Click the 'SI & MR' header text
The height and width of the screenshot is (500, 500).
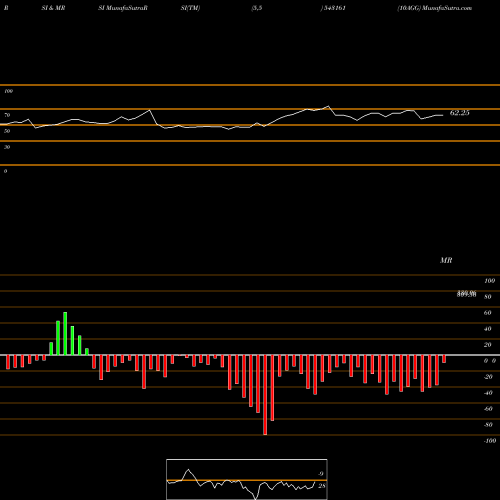click(x=53, y=8)
